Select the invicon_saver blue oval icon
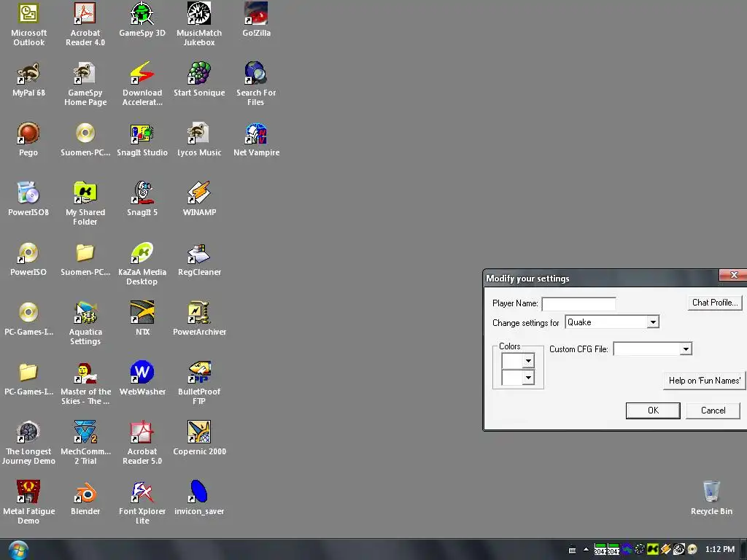Image resolution: width=747 pixels, height=560 pixels. tap(199, 492)
